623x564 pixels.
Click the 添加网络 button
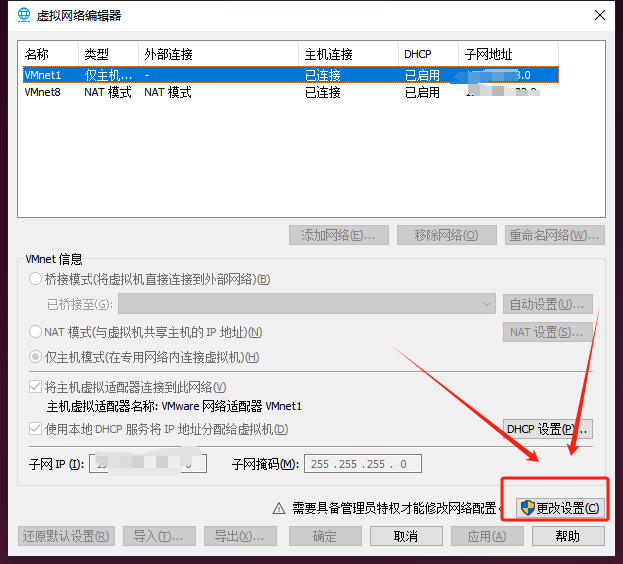(x=339, y=235)
